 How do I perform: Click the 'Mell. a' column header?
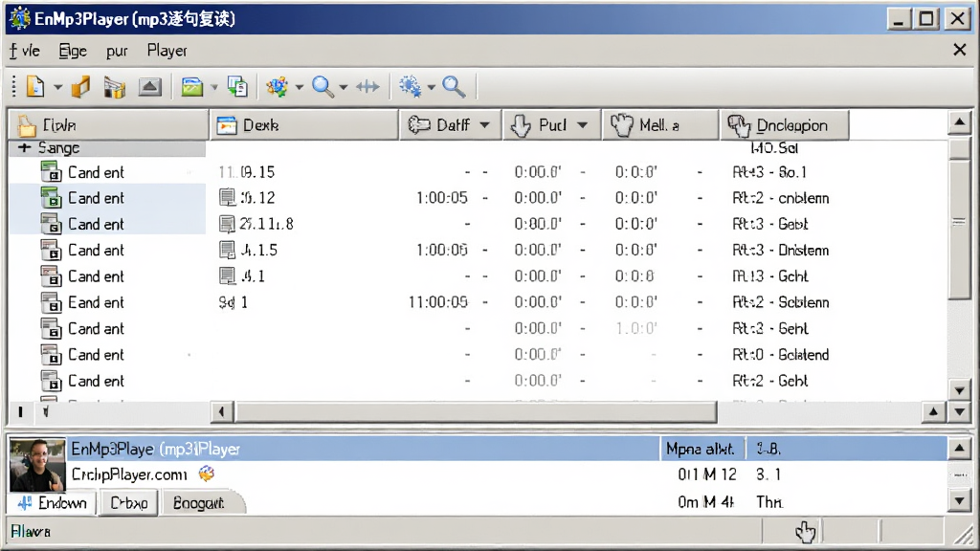click(x=660, y=125)
